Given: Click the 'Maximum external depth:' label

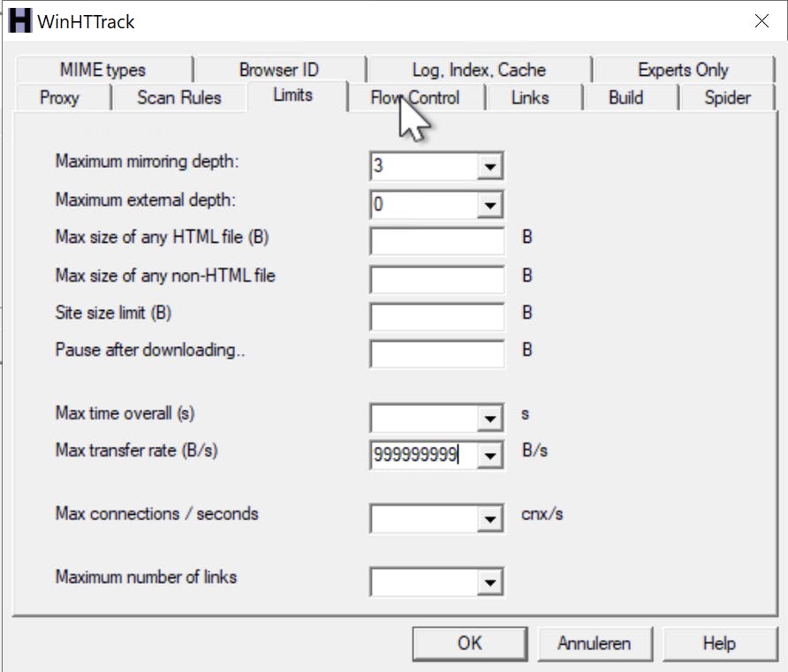Looking at the screenshot, I should 145,200.
